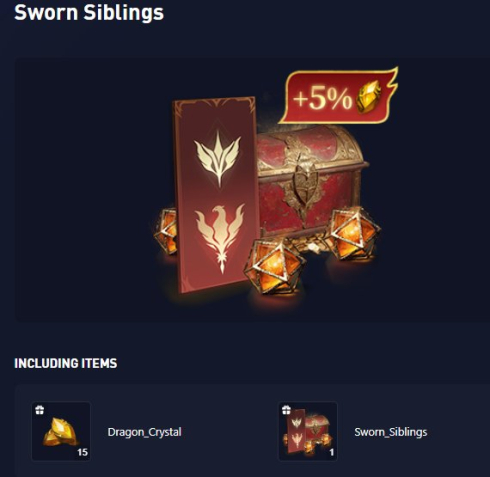Click the Sworn Siblings page title
Screen dimensions: 490x477
[x=89, y=13]
